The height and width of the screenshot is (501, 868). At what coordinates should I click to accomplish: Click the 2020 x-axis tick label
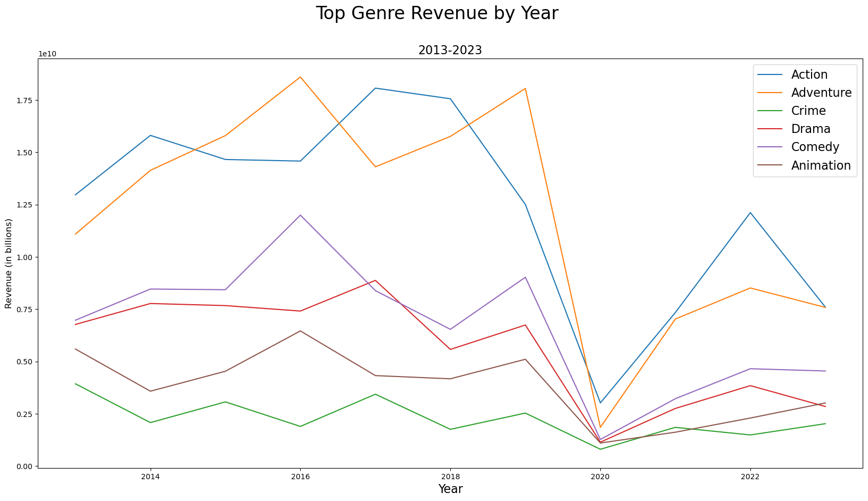coord(600,477)
